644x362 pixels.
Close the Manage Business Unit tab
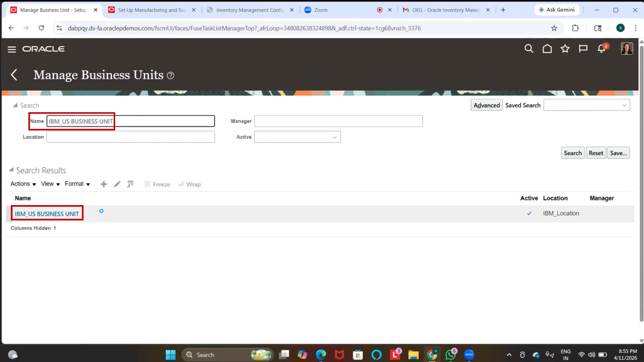96,10
